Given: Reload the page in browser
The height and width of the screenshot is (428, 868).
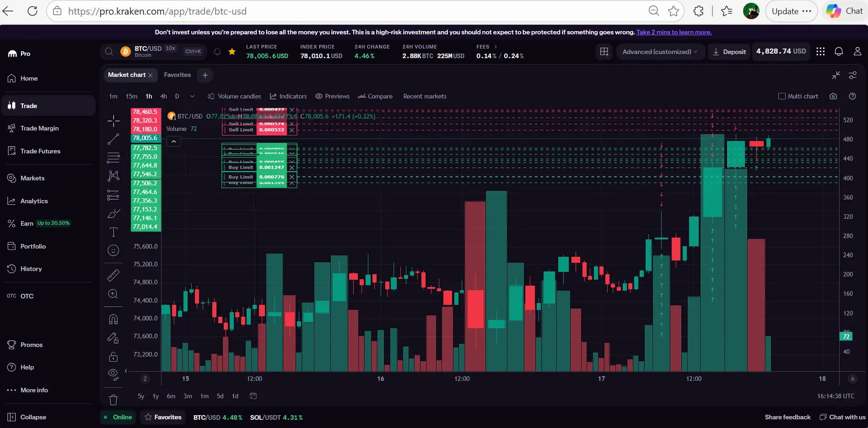Looking at the screenshot, I should (32, 11).
